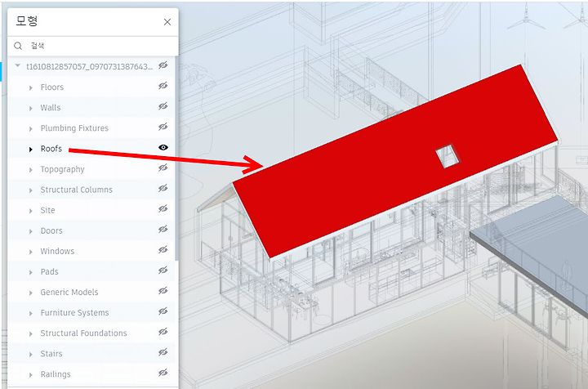This screenshot has width=588, height=389.
Task: Toggle Stairs visibility eye
Action: [x=163, y=352]
